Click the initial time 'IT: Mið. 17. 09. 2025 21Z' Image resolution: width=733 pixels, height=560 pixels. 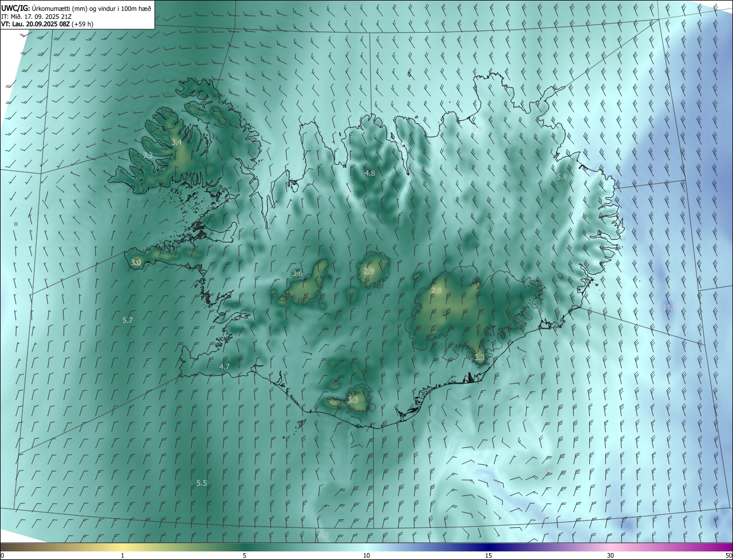click(36, 16)
